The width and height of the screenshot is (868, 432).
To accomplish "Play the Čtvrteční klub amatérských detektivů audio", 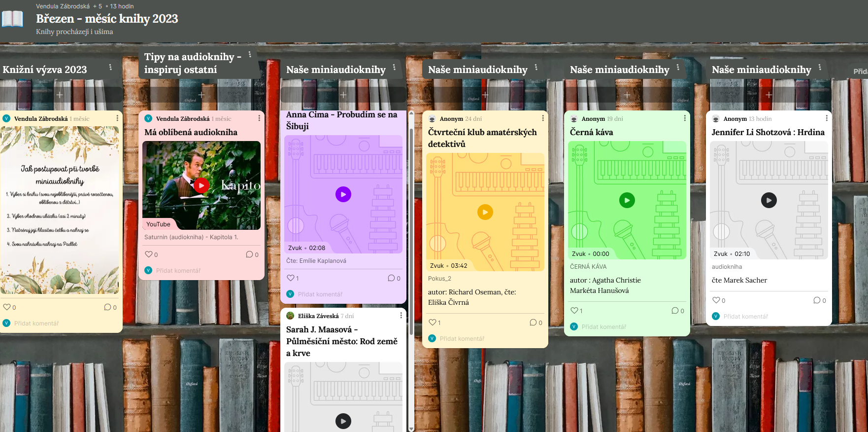I will 485,212.
